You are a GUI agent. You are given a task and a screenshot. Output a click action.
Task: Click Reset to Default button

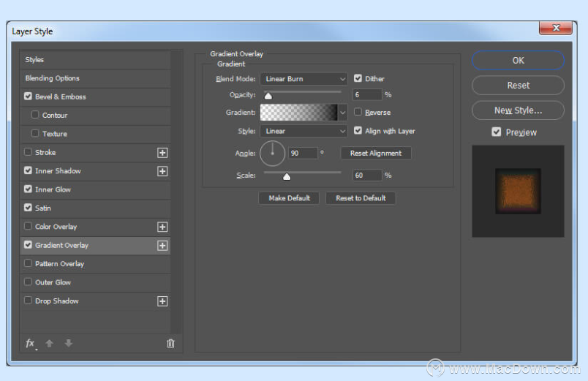click(361, 198)
